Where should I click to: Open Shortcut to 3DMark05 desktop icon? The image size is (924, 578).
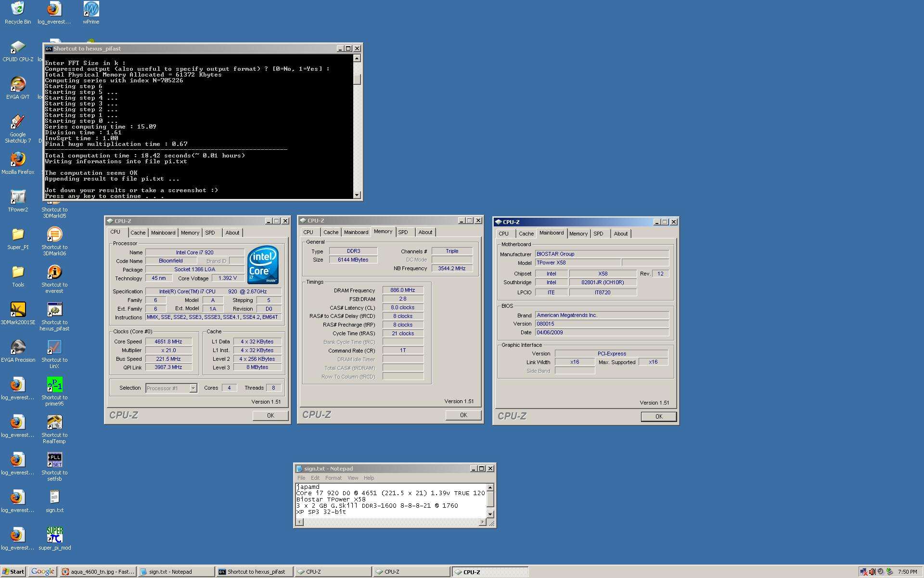(54, 210)
